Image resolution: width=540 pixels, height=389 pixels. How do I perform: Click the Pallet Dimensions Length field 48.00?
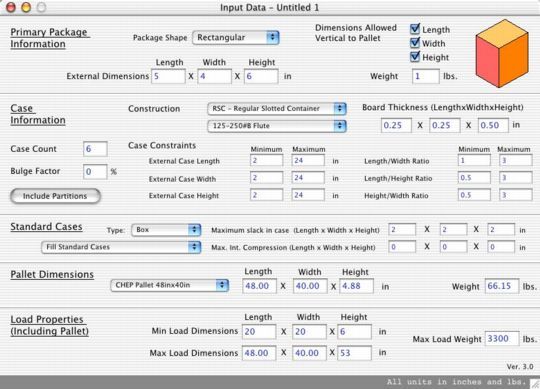tap(259, 286)
